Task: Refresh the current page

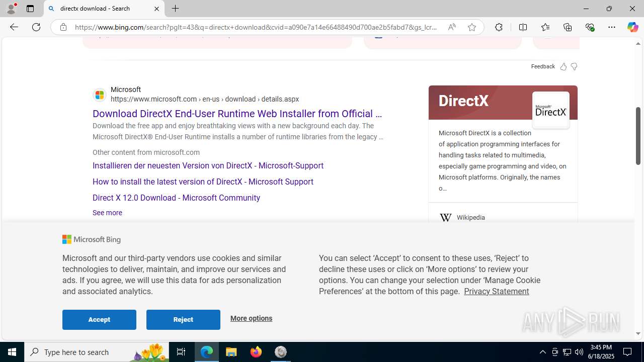Action: pyautogui.click(x=36, y=27)
